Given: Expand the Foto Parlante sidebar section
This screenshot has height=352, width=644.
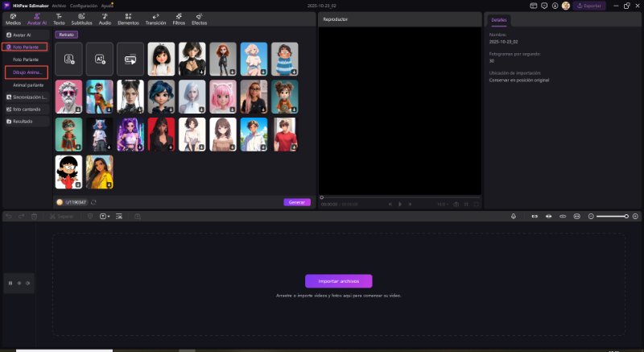Looking at the screenshot, I should (26, 48).
